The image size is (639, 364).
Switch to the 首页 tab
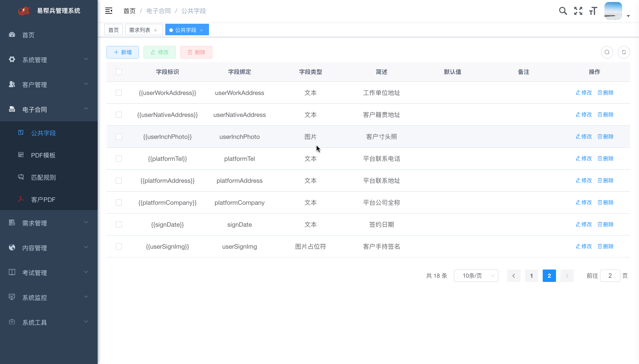[x=114, y=30]
